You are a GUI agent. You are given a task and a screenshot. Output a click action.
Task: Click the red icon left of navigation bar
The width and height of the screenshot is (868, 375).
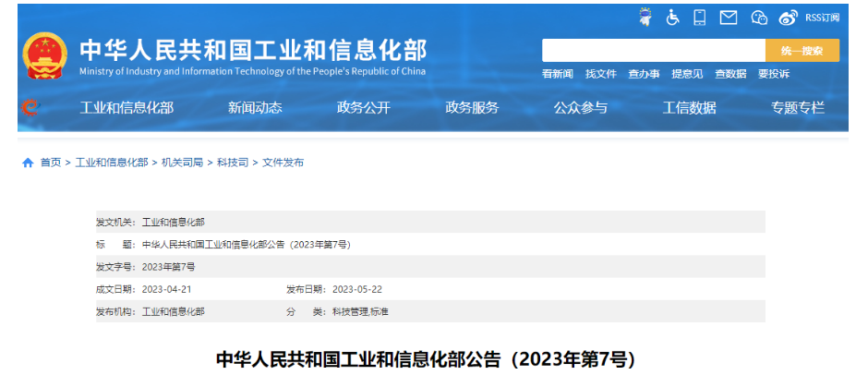[x=30, y=108]
